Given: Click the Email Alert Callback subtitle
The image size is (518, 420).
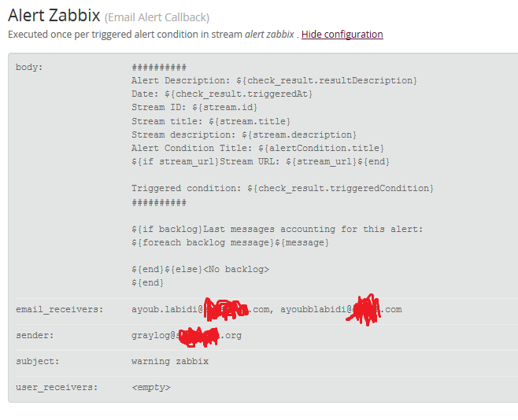Looking at the screenshot, I should [x=157, y=17].
